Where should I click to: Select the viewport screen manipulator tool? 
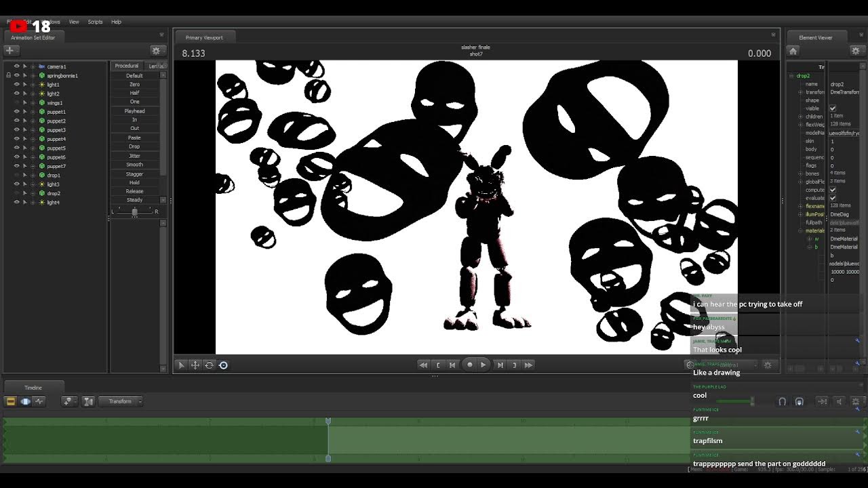pos(223,365)
